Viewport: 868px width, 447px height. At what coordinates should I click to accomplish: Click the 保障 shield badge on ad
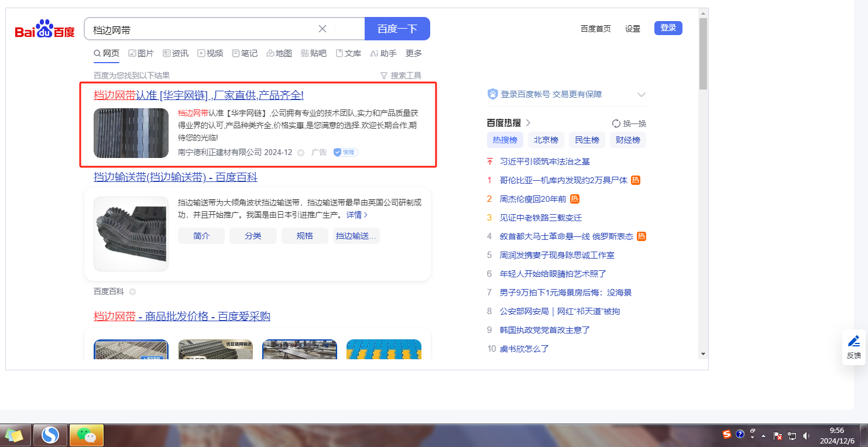point(345,152)
